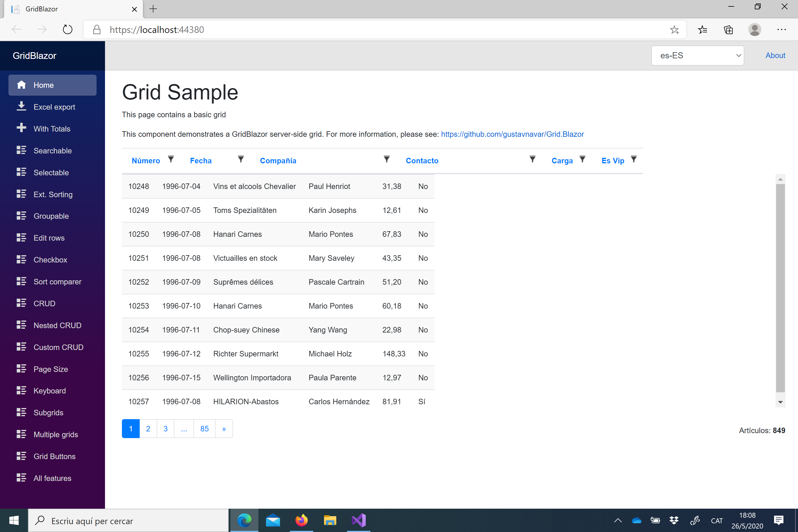Image resolution: width=798 pixels, height=532 pixels.
Task: Open the Edge settings ellipsis menu
Action: coord(782,30)
